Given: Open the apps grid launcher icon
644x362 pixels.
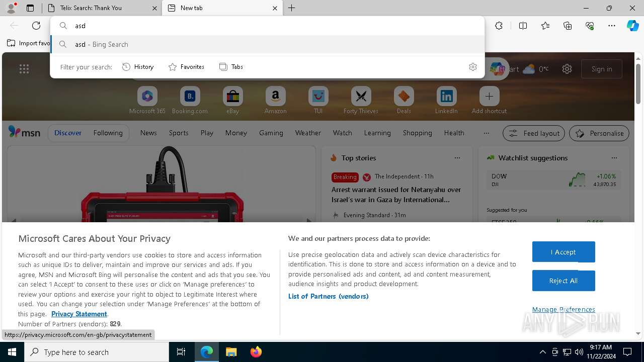Looking at the screenshot, I should (x=24, y=69).
